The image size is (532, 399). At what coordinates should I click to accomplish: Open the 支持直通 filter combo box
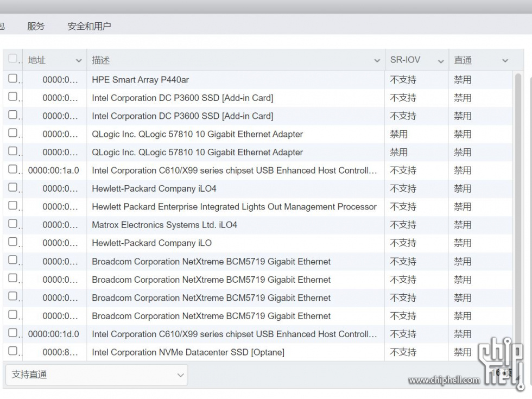[x=97, y=375]
